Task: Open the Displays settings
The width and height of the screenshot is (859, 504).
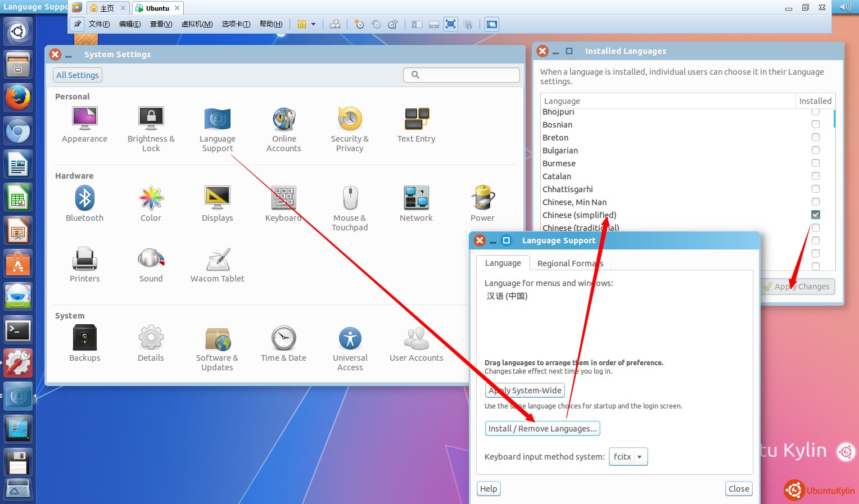Action: coord(217,203)
